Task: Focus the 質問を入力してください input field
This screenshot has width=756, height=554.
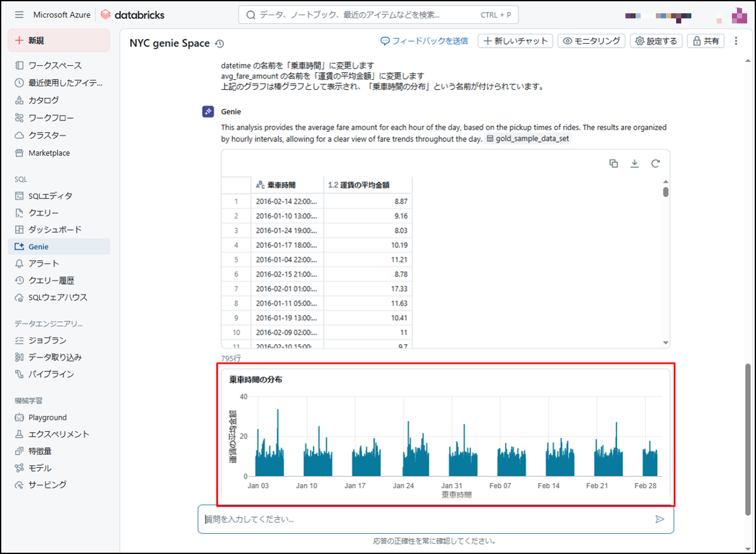Action: click(x=425, y=519)
